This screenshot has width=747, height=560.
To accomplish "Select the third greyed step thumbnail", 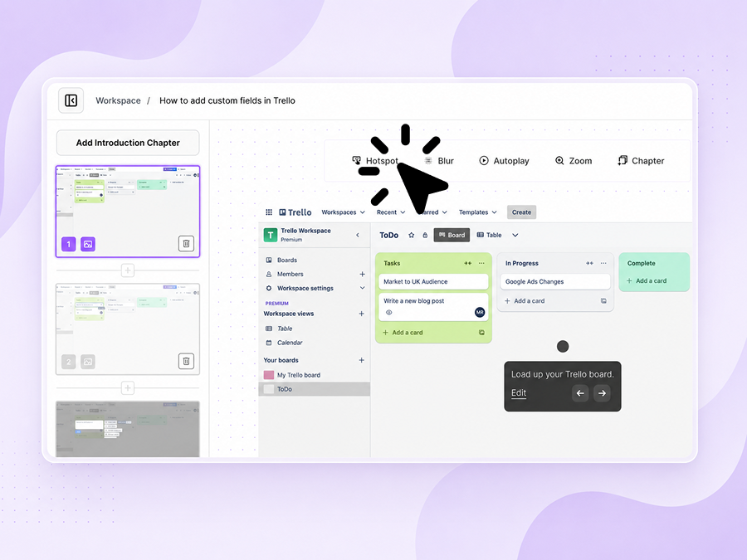I will point(128,429).
